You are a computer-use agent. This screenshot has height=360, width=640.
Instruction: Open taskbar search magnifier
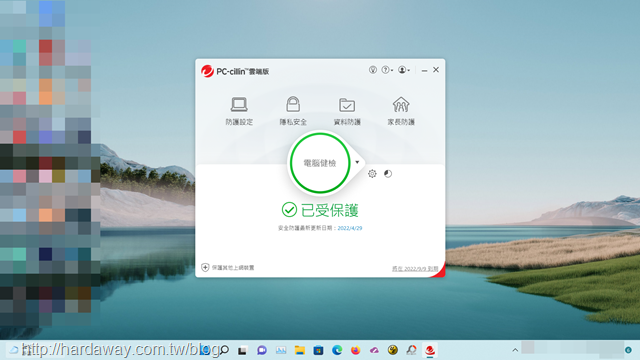point(224,350)
